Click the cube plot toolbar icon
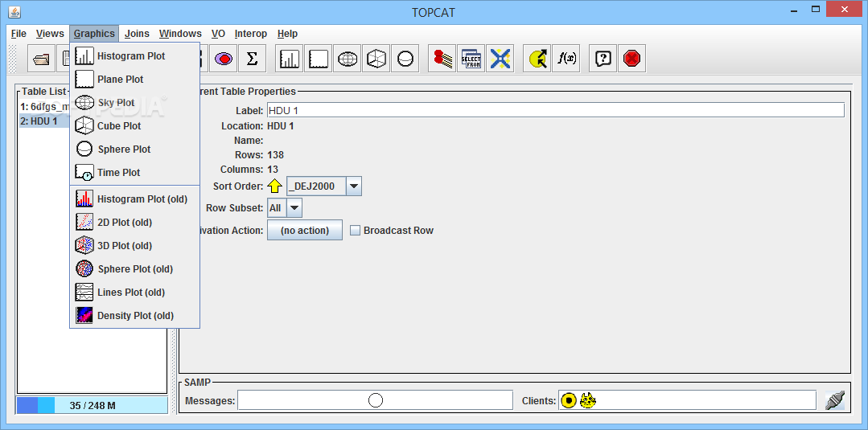Viewport: 868px width, 430px height. click(x=376, y=59)
